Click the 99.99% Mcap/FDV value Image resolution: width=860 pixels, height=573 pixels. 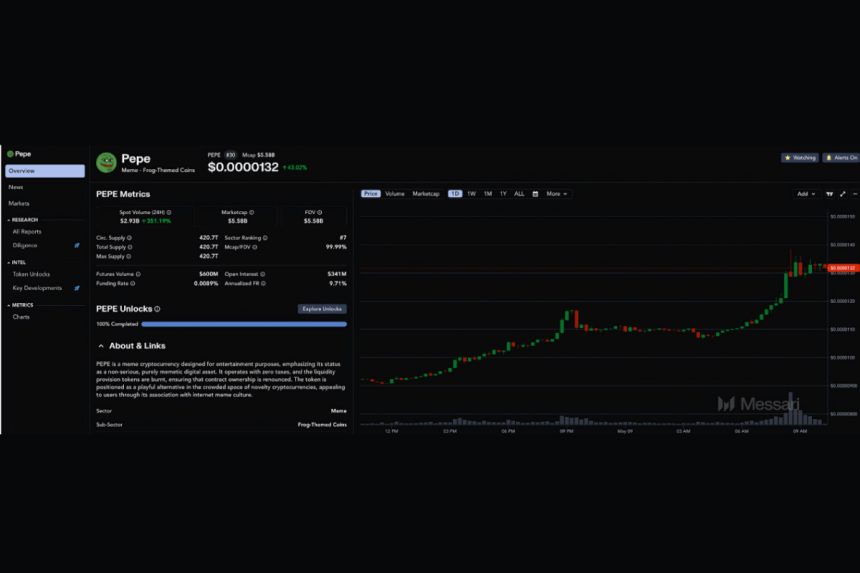[336, 247]
